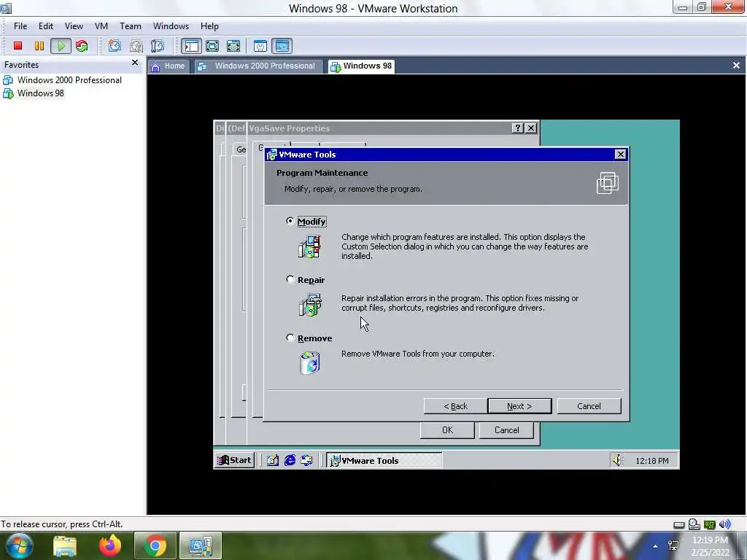This screenshot has width=747, height=560.
Task: Click the red Power Off toolbar button
Action: [18, 46]
